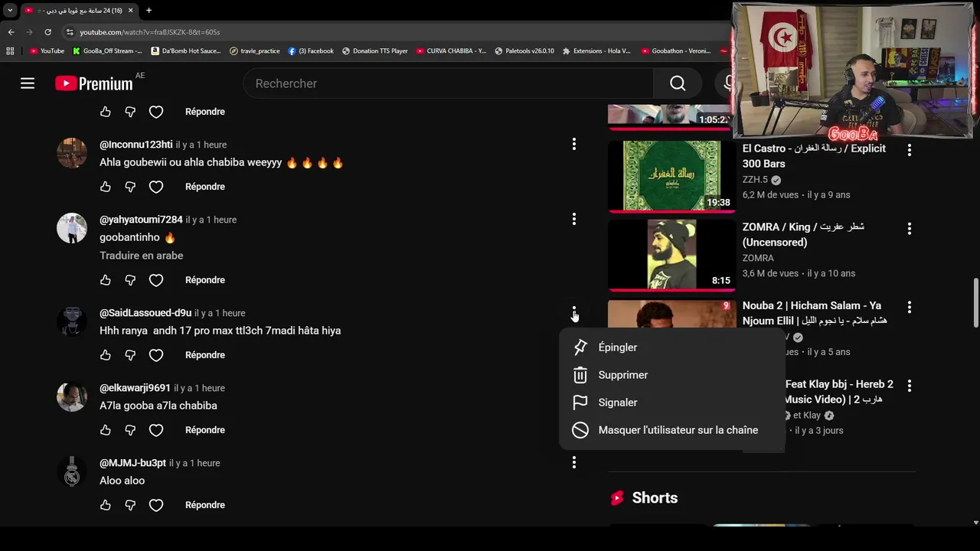Open the Donation TTS Player bookmark
The width and height of the screenshot is (980, 551).
pos(375,51)
